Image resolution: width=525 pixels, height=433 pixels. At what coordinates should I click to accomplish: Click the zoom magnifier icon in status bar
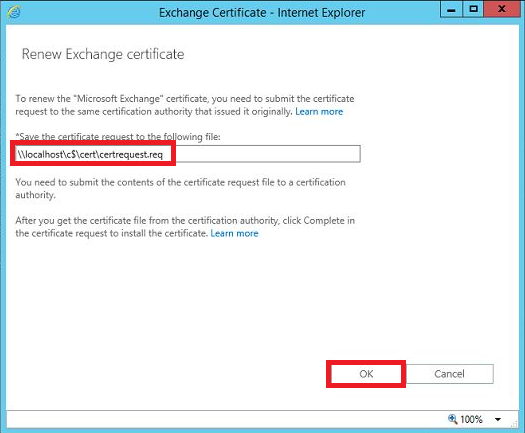coord(452,419)
